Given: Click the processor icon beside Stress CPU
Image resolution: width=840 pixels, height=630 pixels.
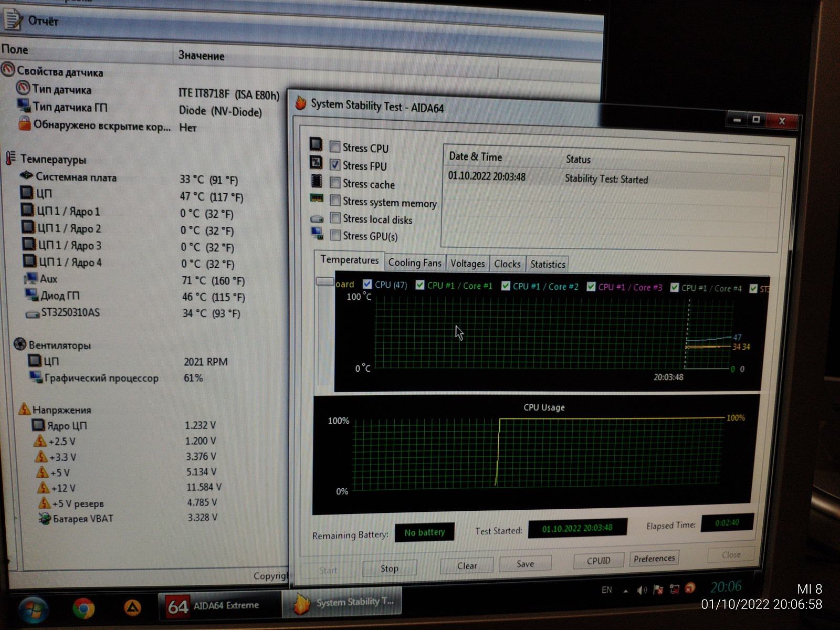Looking at the screenshot, I should [x=316, y=144].
